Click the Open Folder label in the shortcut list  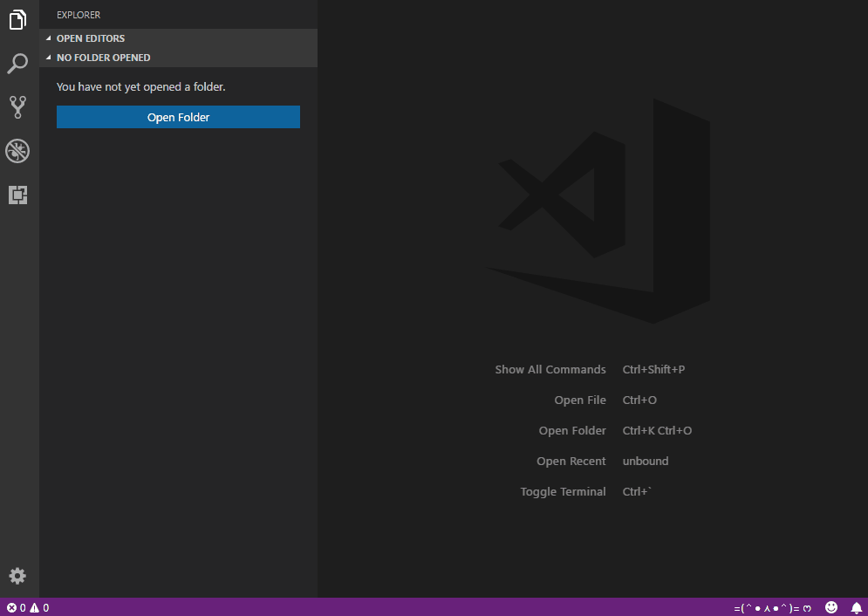pyautogui.click(x=572, y=431)
